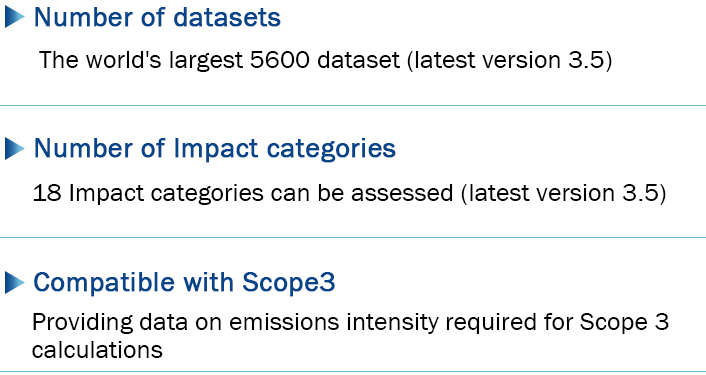Click the number 18 in Impact description

[x=47, y=194]
